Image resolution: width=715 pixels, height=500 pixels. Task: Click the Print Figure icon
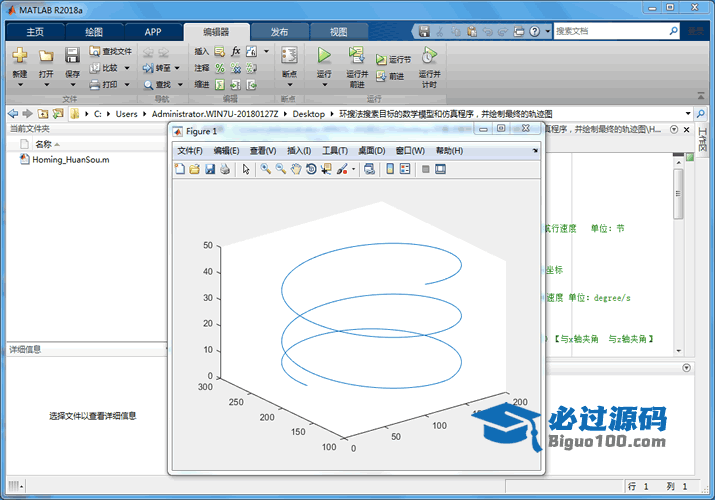coord(225,170)
